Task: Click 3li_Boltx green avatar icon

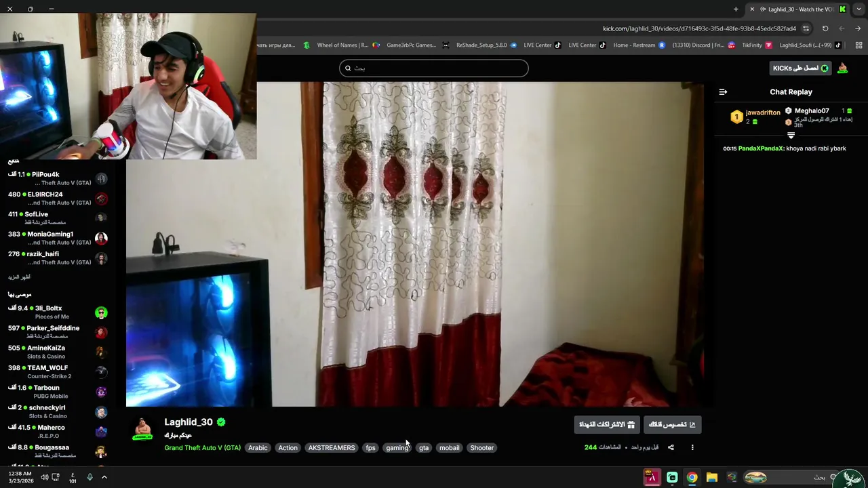Action: [x=101, y=312]
